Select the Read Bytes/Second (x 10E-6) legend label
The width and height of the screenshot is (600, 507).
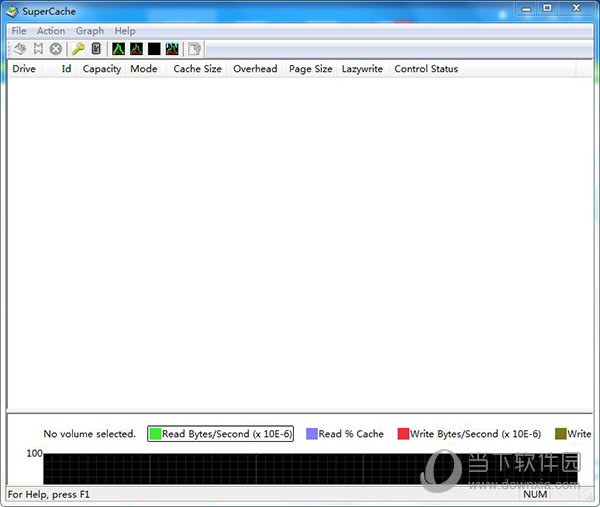point(227,434)
